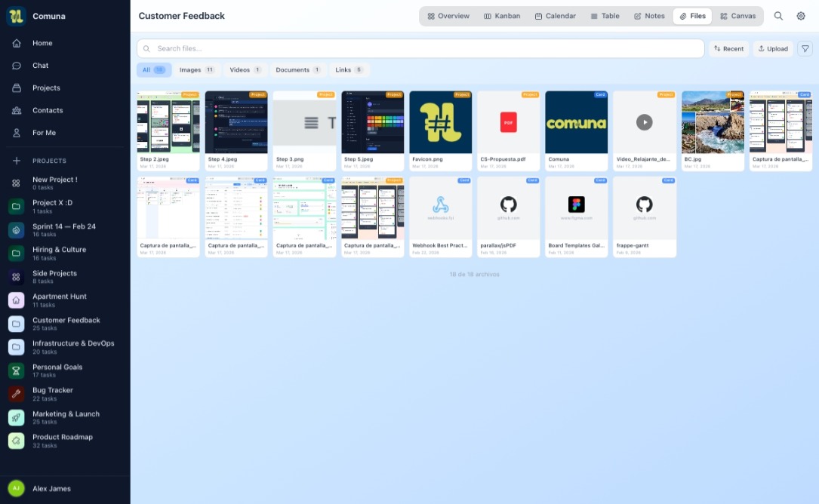Open Marketing & Launch rocket icon
The image size is (819, 504).
tap(16, 417)
